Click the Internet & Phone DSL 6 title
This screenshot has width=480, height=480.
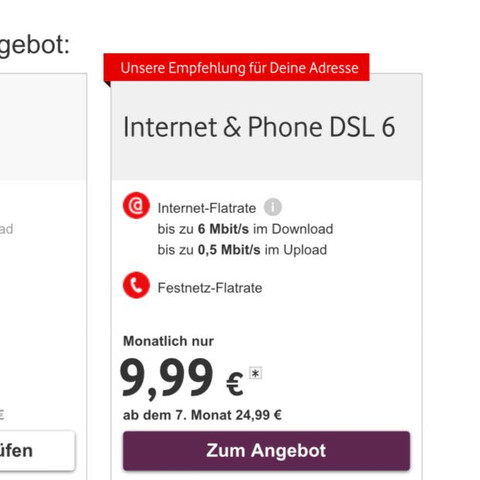(x=259, y=127)
